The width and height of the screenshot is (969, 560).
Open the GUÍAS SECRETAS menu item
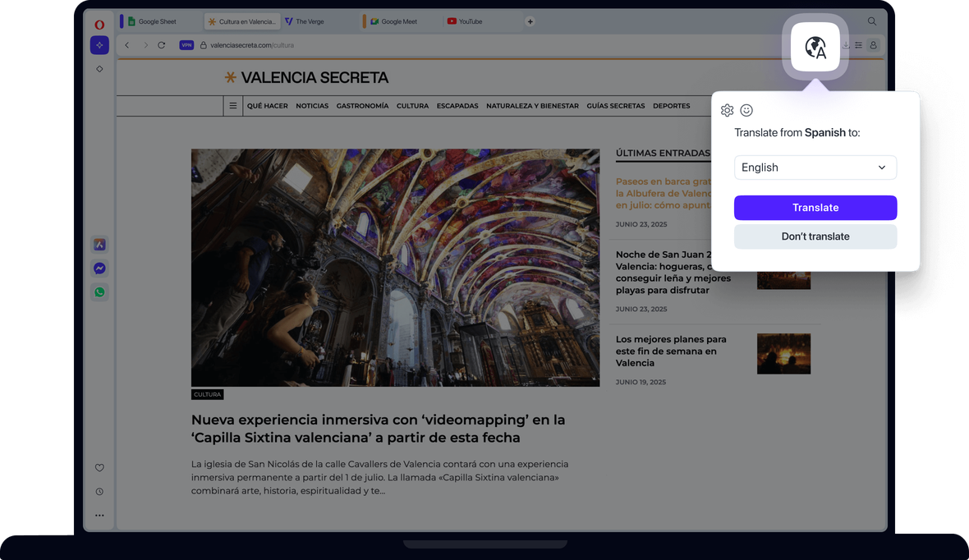[616, 106]
